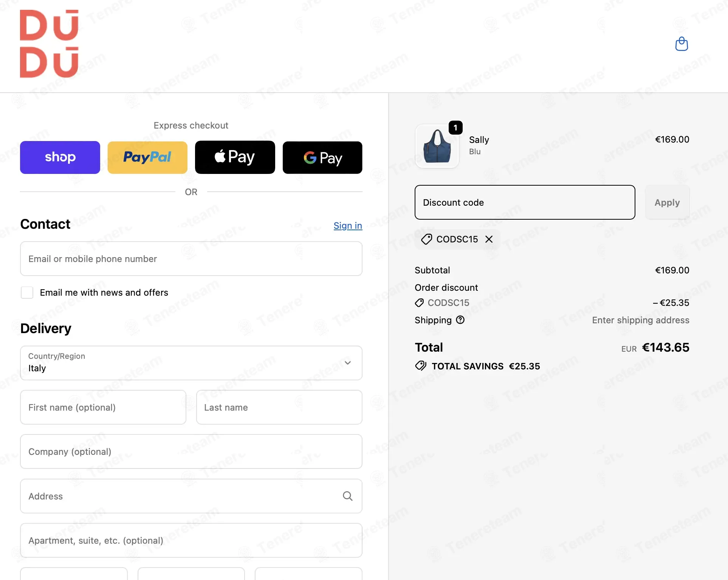Focus the Company (optional) field
This screenshot has height=580, width=728.
[x=191, y=451]
